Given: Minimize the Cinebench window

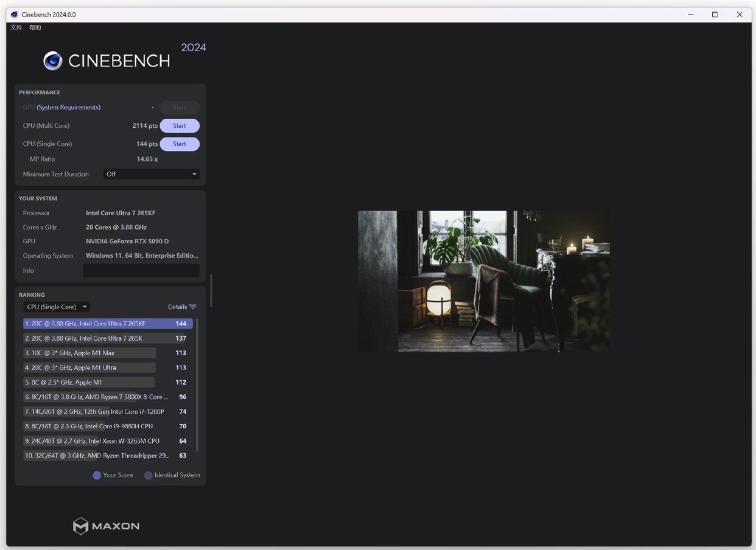Looking at the screenshot, I should 691,15.
